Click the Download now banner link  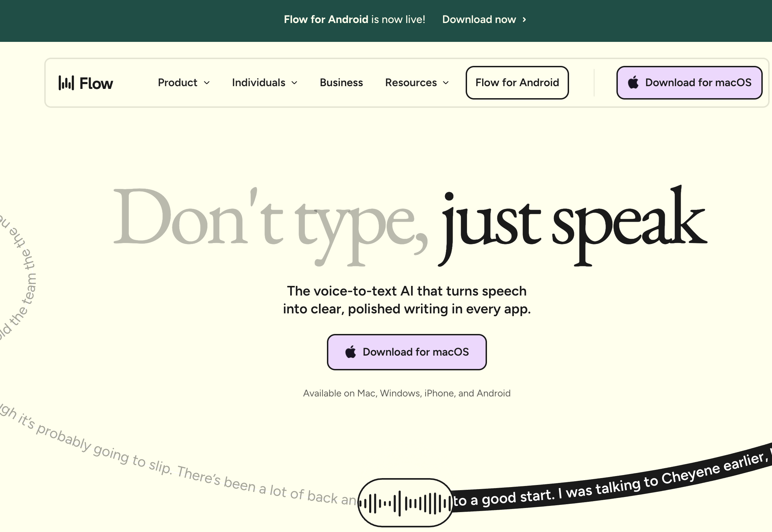point(479,20)
